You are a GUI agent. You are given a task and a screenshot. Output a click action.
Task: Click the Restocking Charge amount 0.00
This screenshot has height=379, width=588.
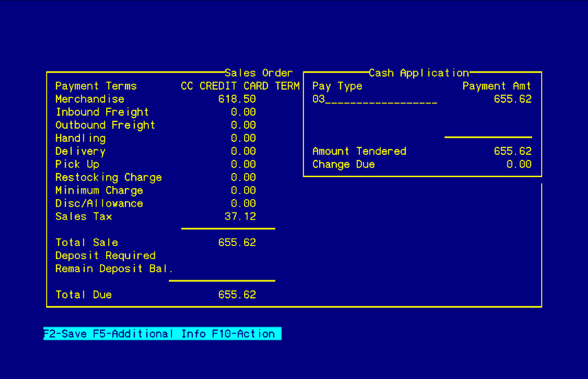(x=243, y=177)
